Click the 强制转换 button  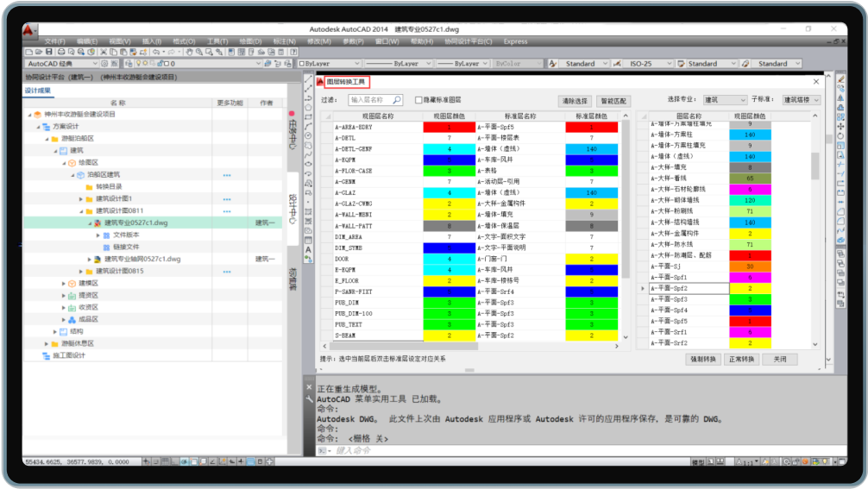click(x=703, y=359)
